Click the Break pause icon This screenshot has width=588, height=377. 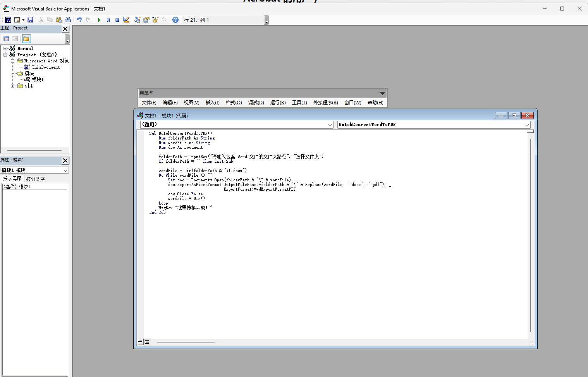[x=108, y=20]
